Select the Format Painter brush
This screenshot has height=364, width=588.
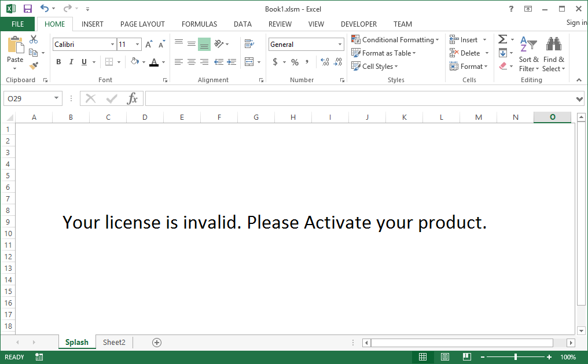(x=34, y=66)
